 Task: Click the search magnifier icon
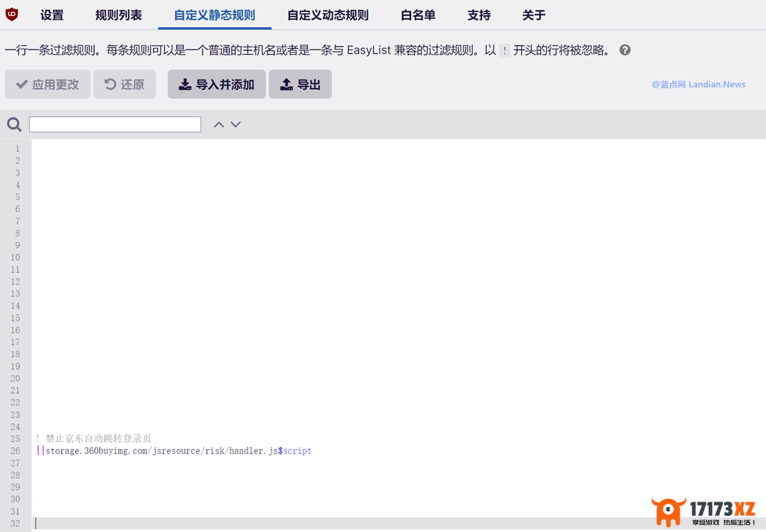click(14, 124)
